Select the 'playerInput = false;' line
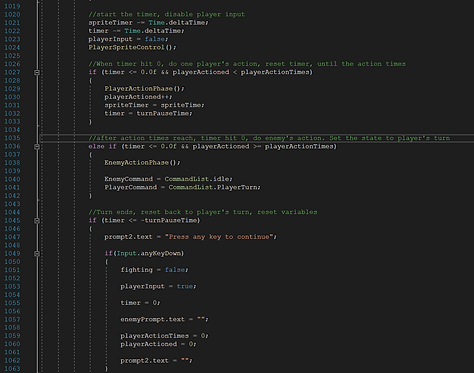Viewport: 474px width, 373px height. 128,39
